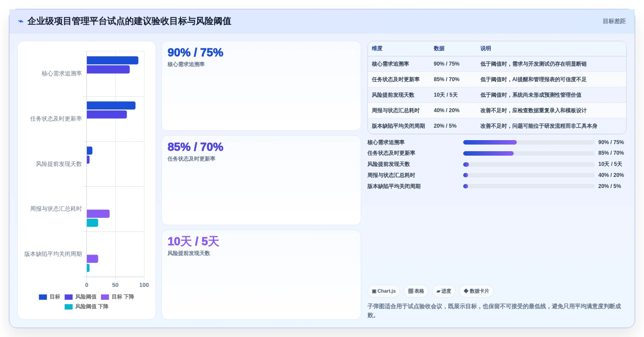Click the 周报与状态汇总耗时 progress bar

529,175
